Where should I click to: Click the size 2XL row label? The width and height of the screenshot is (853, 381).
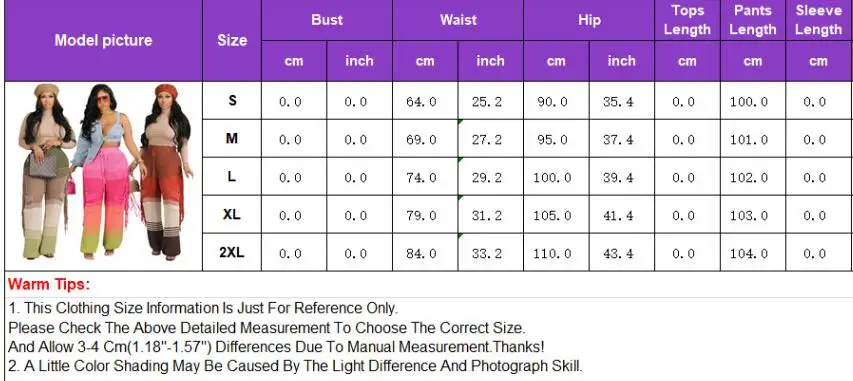(232, 253)
